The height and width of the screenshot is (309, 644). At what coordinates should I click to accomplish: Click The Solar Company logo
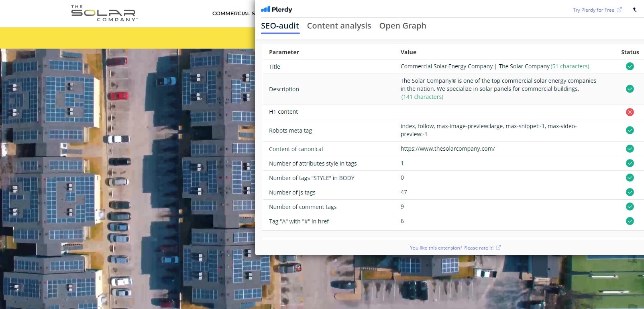(104, 13)
